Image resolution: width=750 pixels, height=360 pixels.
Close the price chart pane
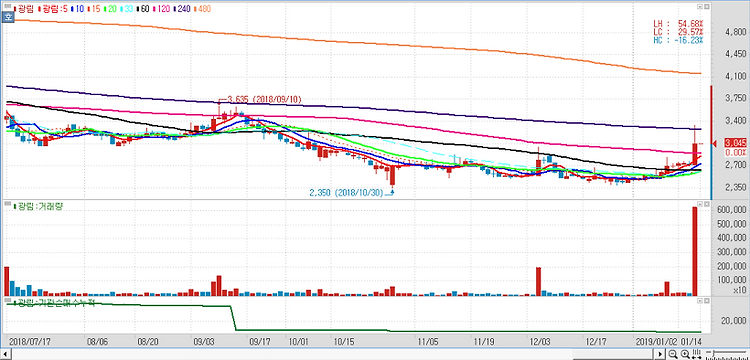(x=706, y=7)
